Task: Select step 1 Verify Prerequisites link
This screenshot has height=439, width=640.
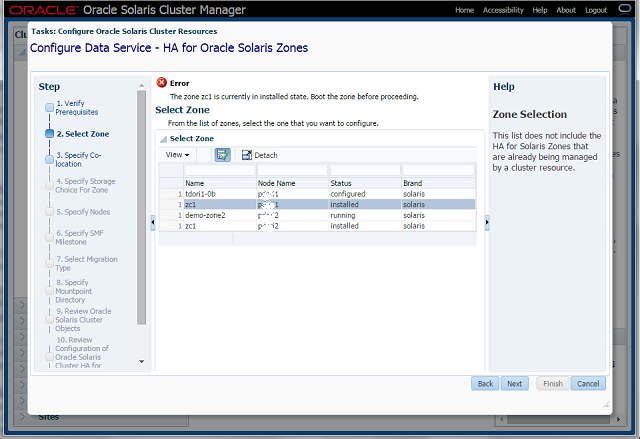Action: click(x=77, y=108)
